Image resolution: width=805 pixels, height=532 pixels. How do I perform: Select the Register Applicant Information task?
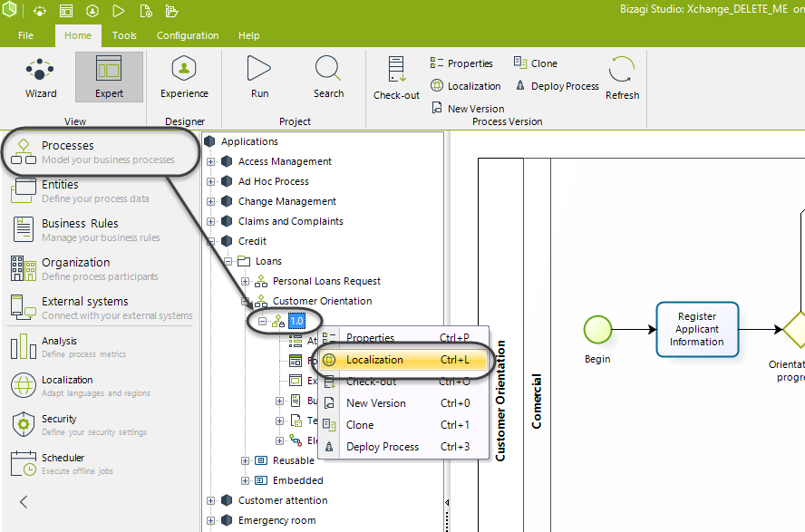point(697,329)
